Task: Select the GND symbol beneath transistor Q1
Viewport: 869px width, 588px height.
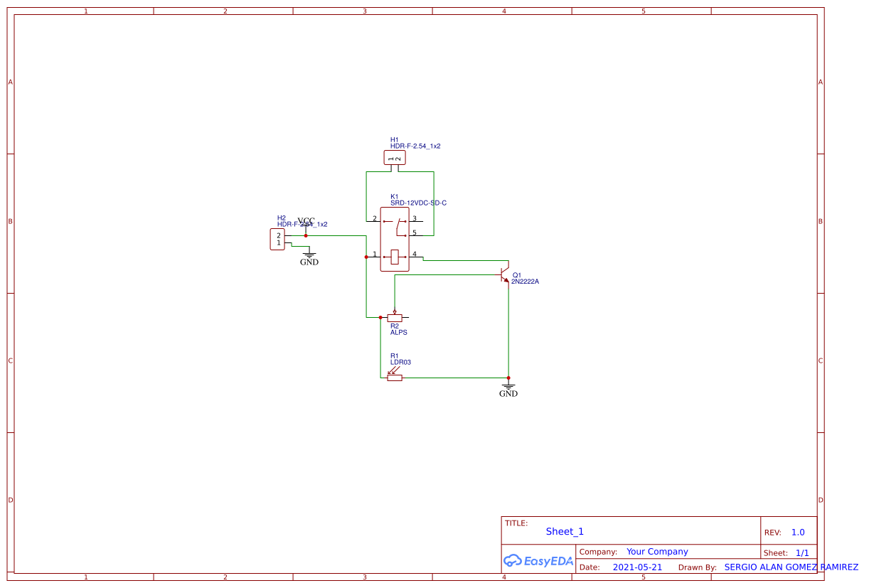Action: [508, 387]
